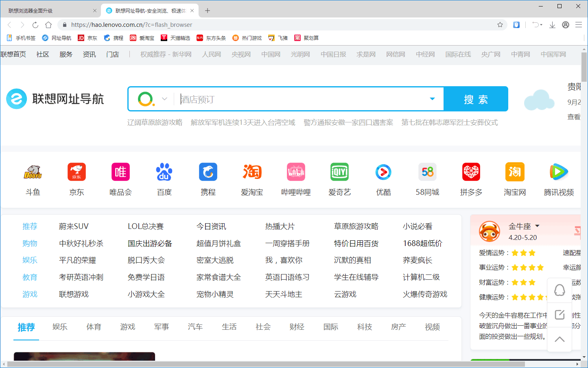The image size is (588, 368).
Task: Bookmark this page with the star icon
Action: pos(500,25)
